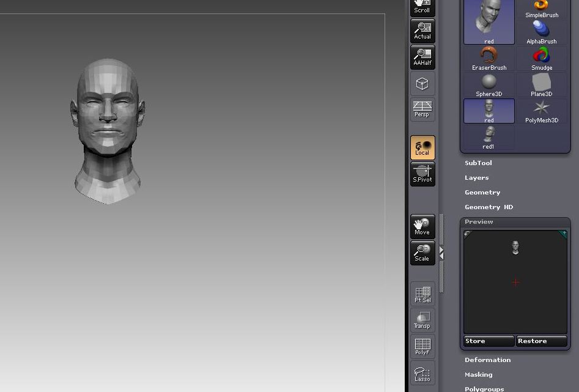Click the red pivot cross in Preview

tap(516, 283)
